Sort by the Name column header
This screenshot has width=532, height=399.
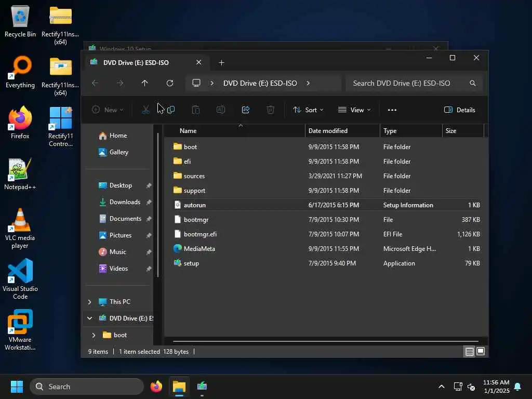pos(235,130)
